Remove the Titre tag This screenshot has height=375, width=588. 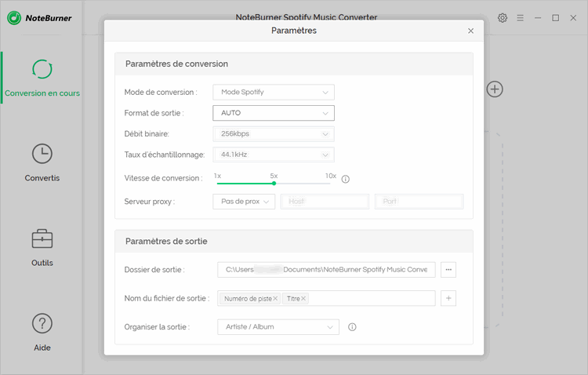[303, 298]
